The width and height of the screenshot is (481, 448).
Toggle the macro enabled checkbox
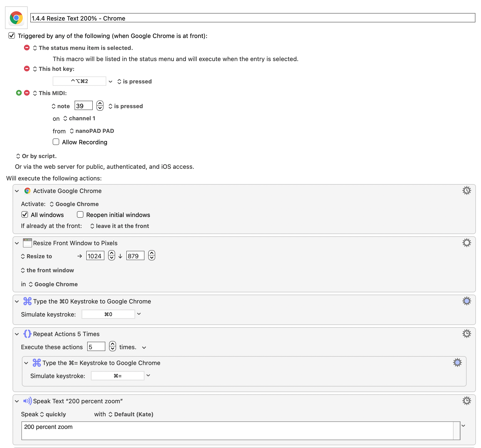tap(11, 36)
